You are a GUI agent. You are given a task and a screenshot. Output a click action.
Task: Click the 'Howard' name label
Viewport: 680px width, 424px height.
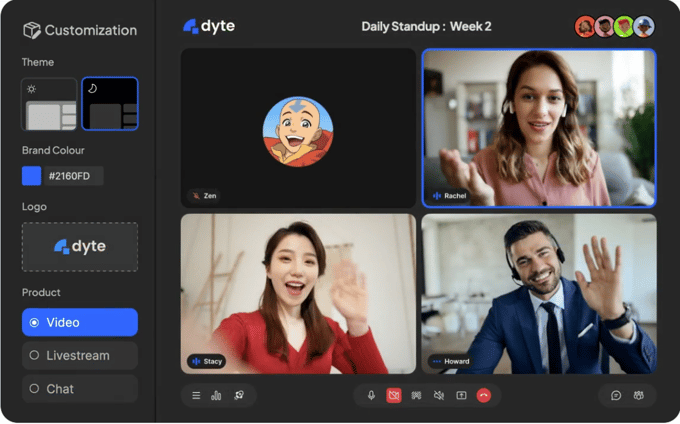tap(457, 362)
